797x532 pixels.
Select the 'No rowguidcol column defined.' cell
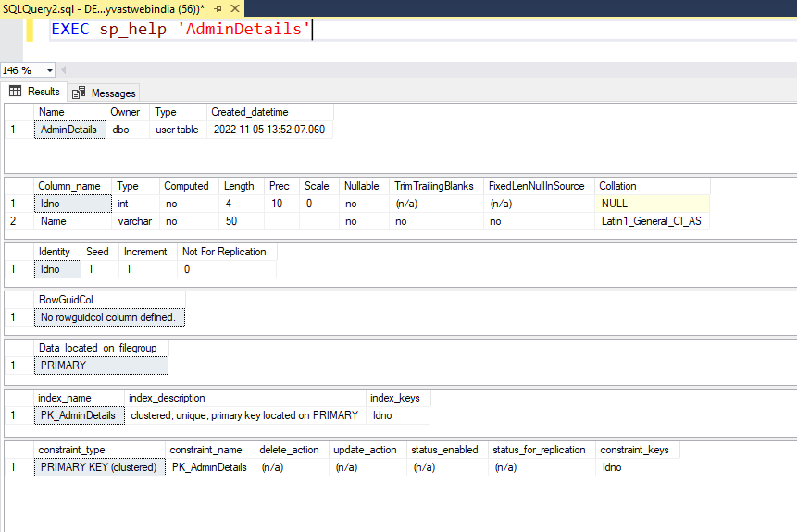point(107,317)
